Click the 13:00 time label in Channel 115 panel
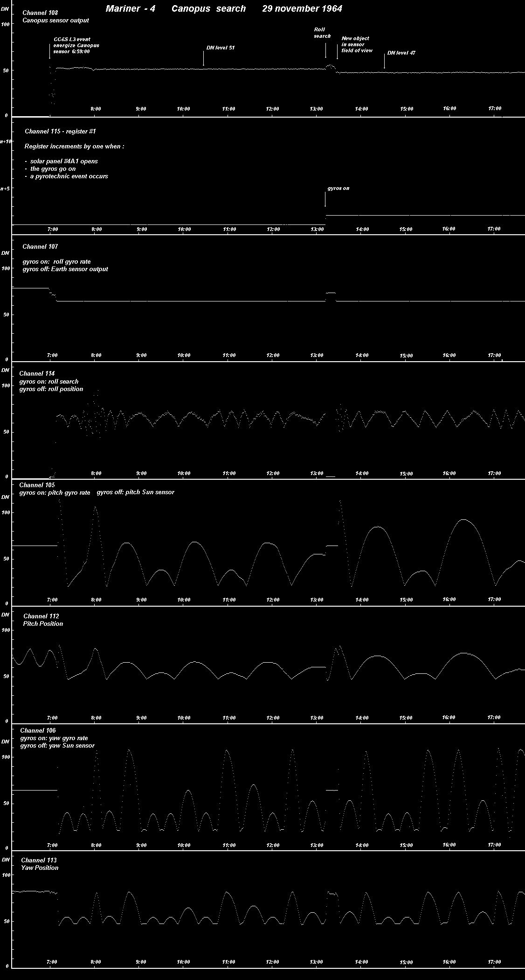 [317, 229]
